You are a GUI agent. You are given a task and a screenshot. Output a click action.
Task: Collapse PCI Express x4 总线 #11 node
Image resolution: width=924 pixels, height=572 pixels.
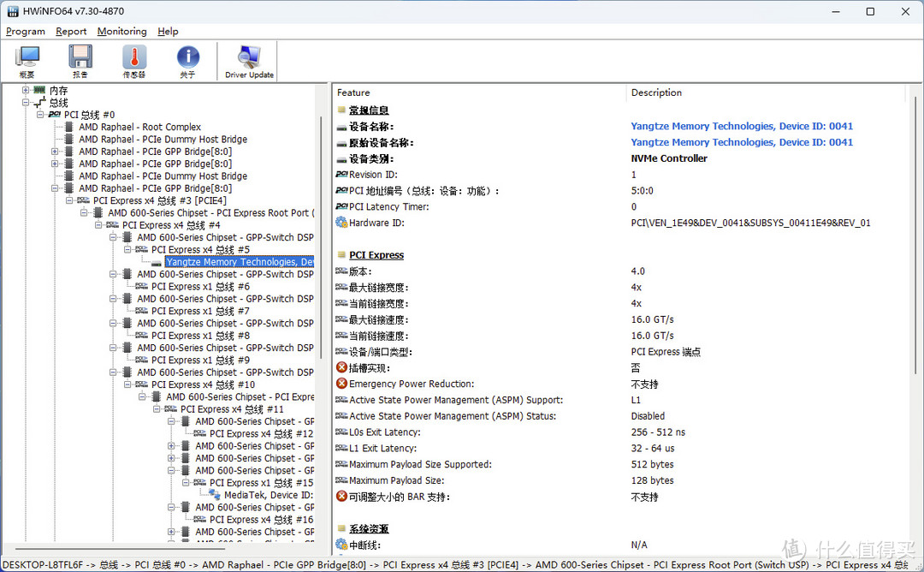(x=157, y=409)
